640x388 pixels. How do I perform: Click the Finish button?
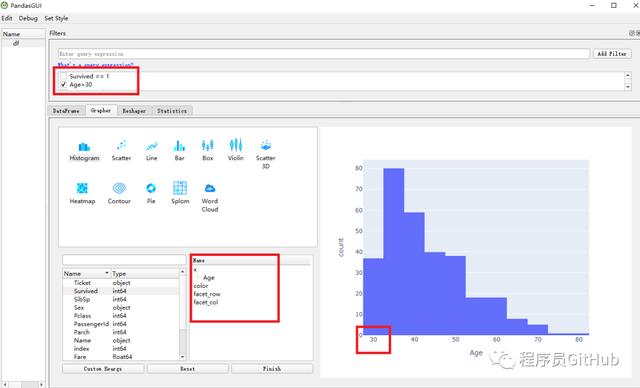(x=272, y=368)
